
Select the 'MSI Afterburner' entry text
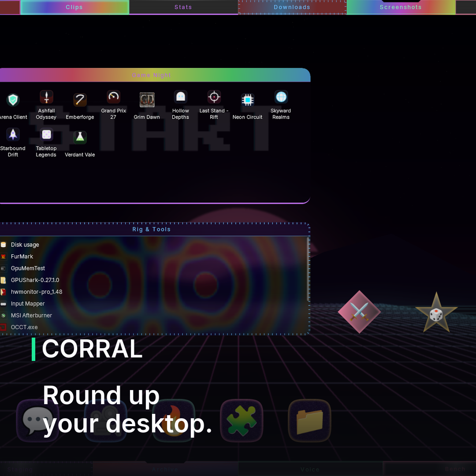point(32,316)
